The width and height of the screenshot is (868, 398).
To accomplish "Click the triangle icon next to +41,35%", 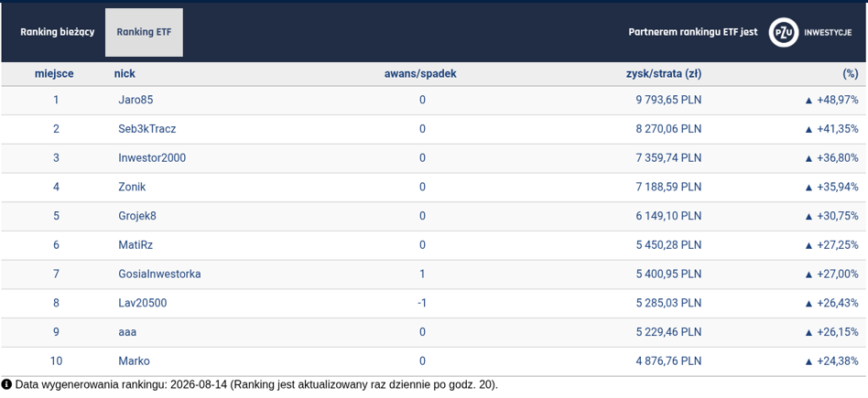I will point(808,130).
